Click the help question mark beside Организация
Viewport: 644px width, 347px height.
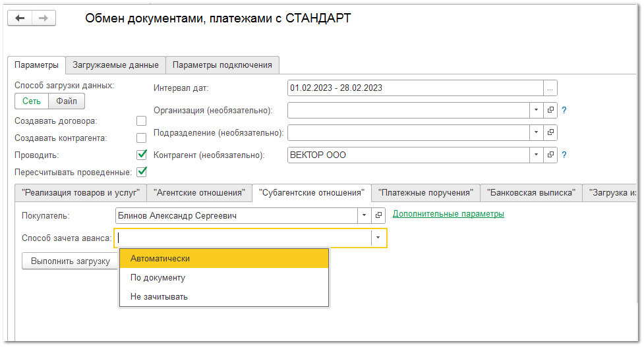(564, 110)
